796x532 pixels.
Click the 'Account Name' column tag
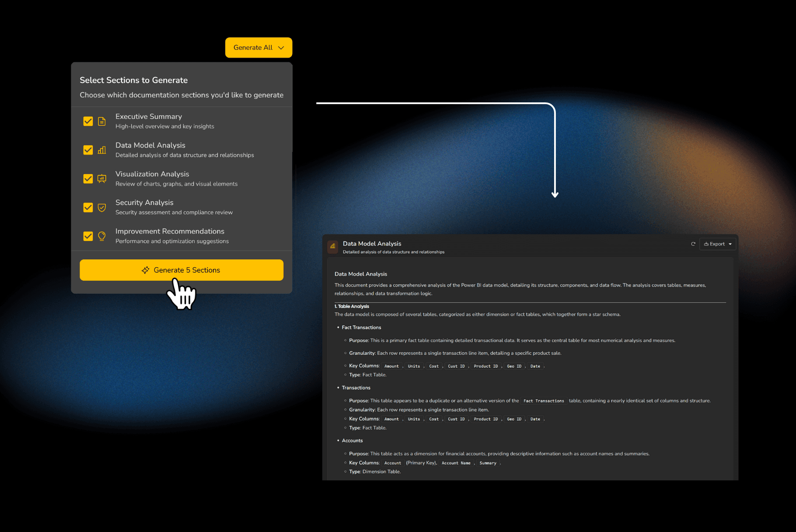pyautogui.click(x=456, y=463)
